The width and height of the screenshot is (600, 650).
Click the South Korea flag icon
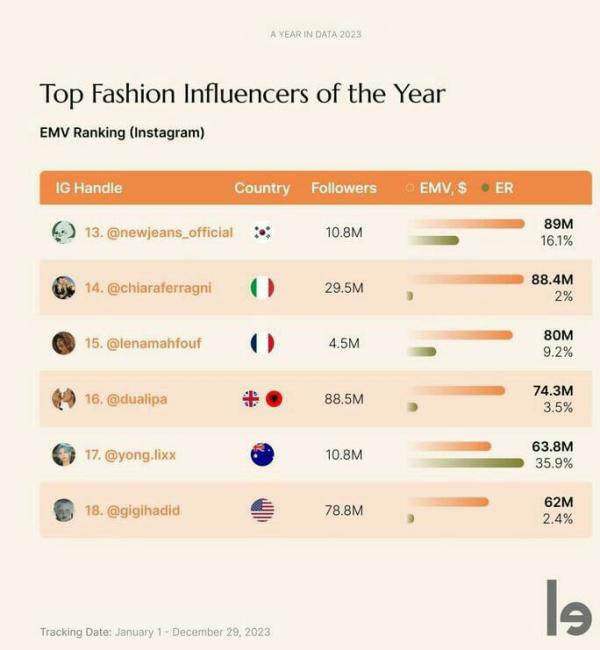[x=262, y=232]
